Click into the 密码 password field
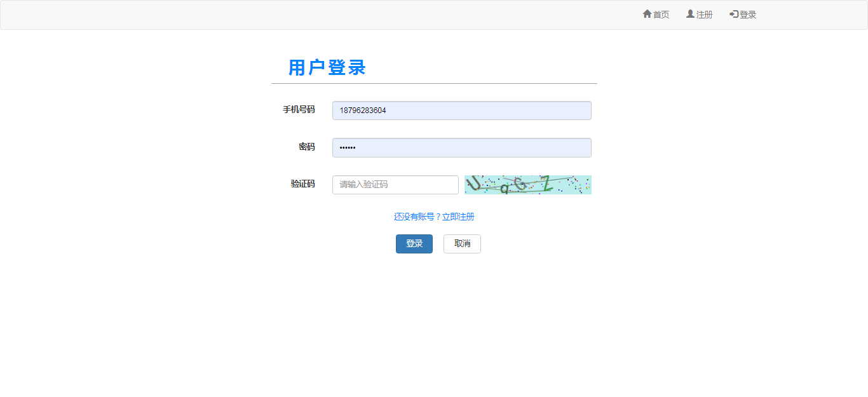This screenshot has height=397, width=868. [x=461, y=147]
